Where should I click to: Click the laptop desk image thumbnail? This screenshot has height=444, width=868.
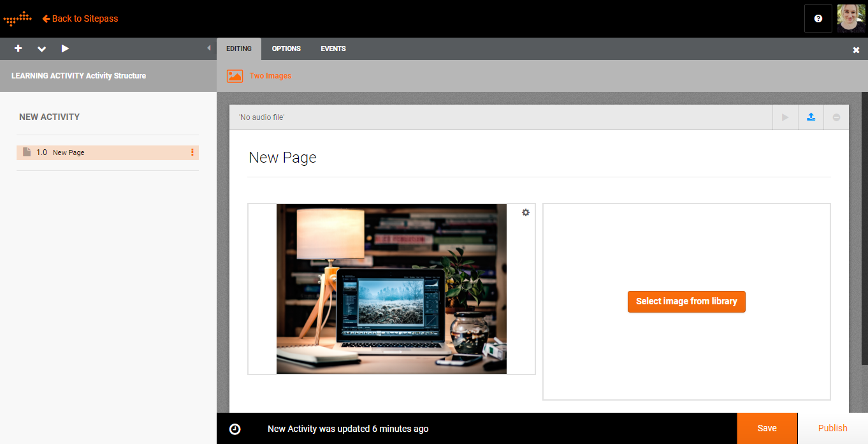pos(391,289)
